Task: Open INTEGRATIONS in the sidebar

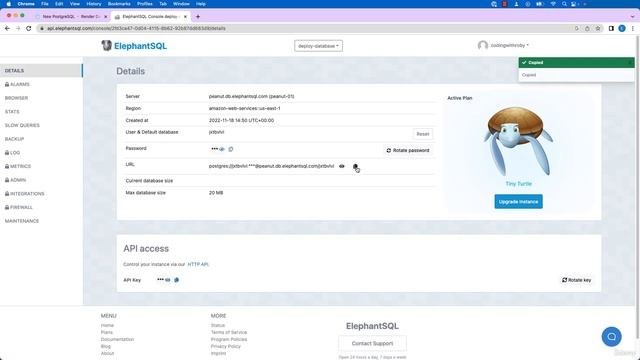Action: (24, 194)
